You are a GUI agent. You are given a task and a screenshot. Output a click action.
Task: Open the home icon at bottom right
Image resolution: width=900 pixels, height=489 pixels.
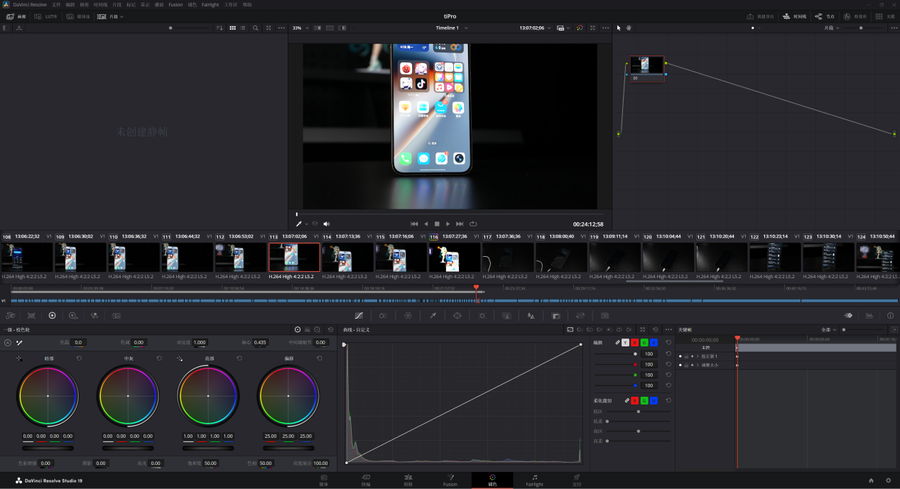pyautogui.click(x=871, y=480)
